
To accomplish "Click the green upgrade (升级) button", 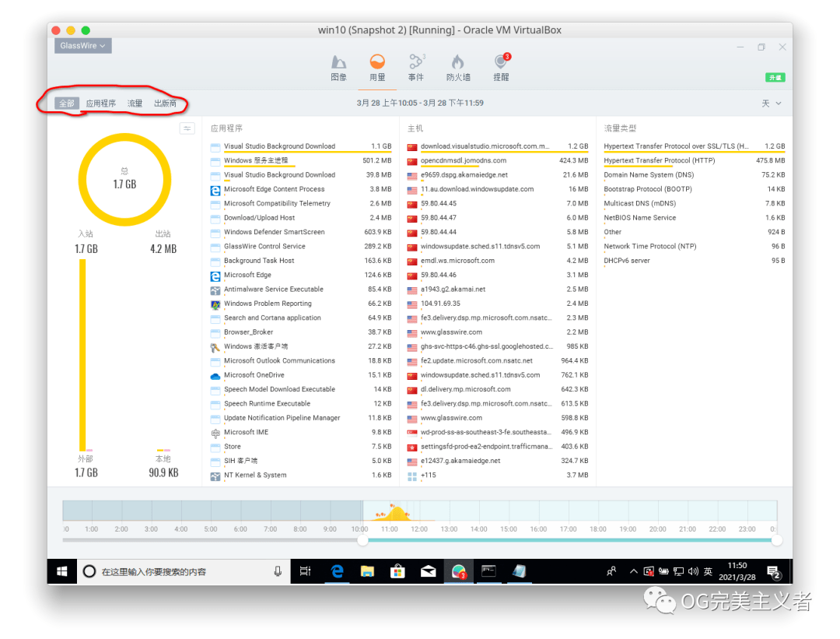I will [x=775, y=77].
